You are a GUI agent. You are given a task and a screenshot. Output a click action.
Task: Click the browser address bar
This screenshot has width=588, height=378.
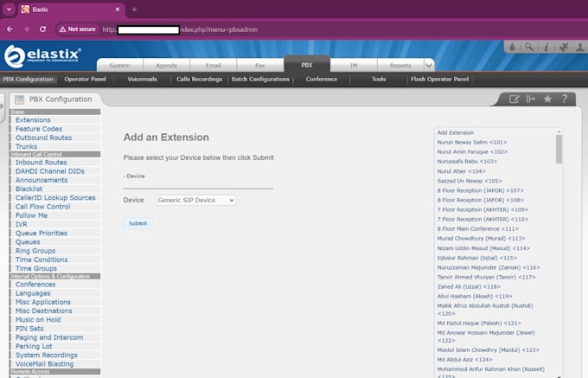pos(259,29)
